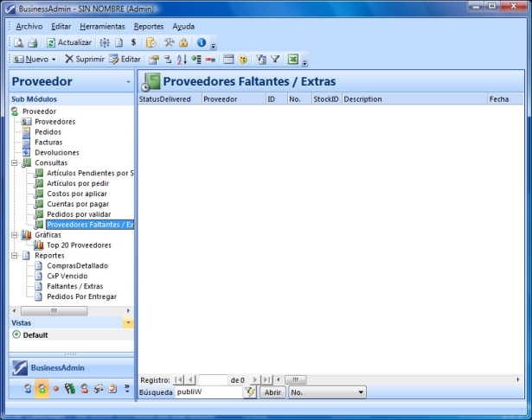This screenshot has width=532, height=420.
Task: Open the Nuevo button dropdown arrow
Action: [54, 60]
